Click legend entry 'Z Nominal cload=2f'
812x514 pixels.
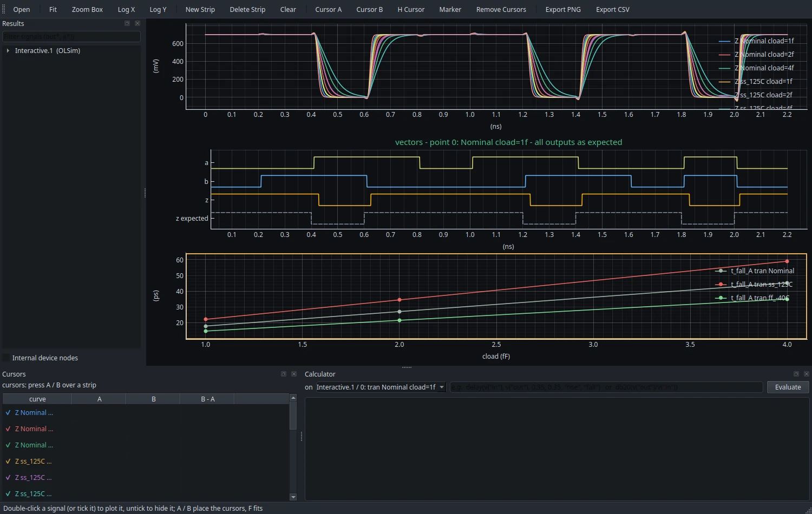pyautogui.click(x=757, y=54)
